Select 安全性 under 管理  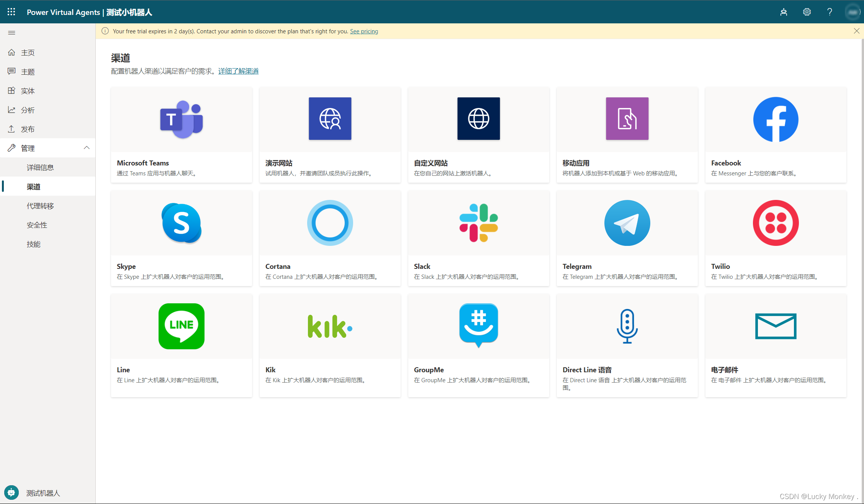point(47,225)
